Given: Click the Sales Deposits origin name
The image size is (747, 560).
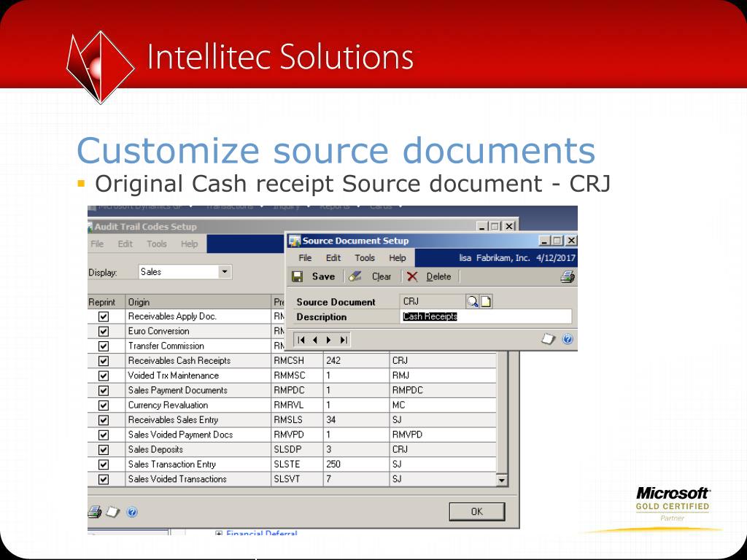Looking at the screenshot, I should point(155,449).
